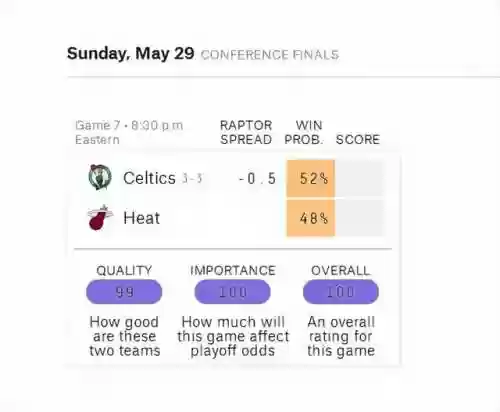Click the SCORE column header
This screenshot has width=500, height=412.
[358, 139]
